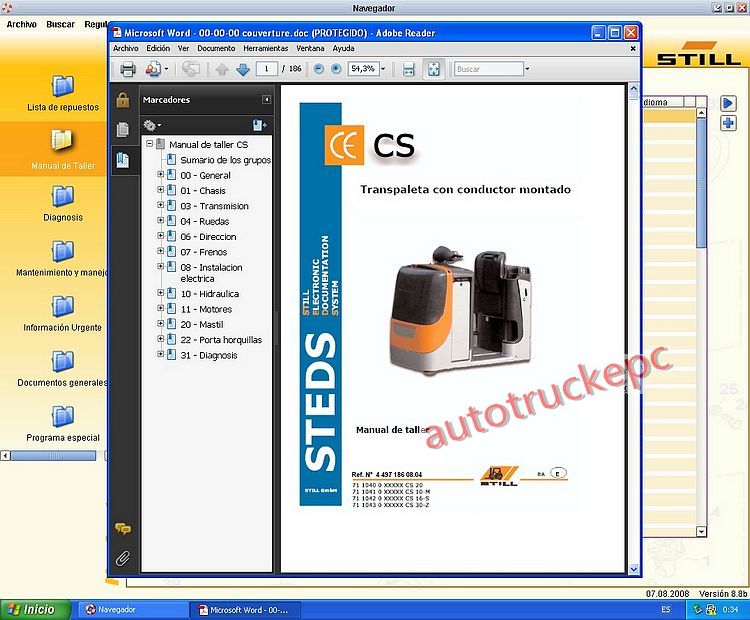Go to previous page with up arrow

221,69
